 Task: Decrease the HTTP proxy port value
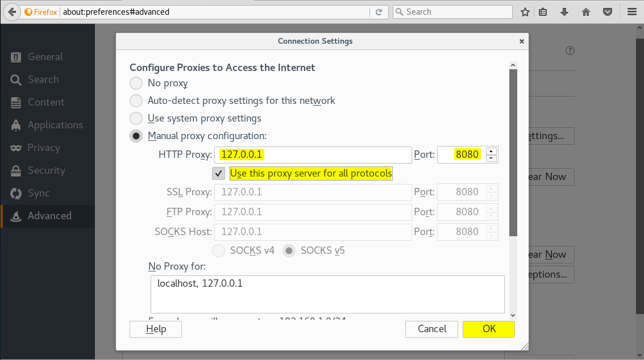(x=492, y=158)
